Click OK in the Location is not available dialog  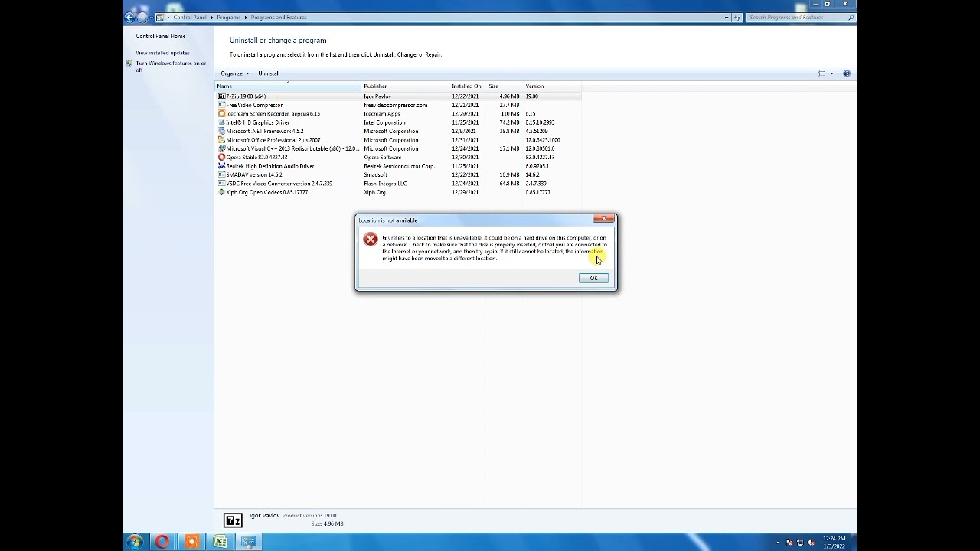point(593,278)
